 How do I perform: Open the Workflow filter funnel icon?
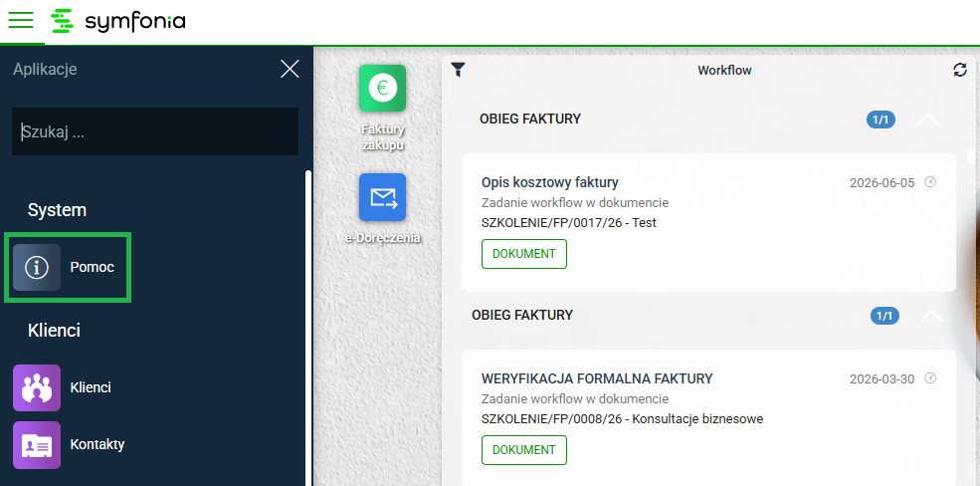point(458,70)
